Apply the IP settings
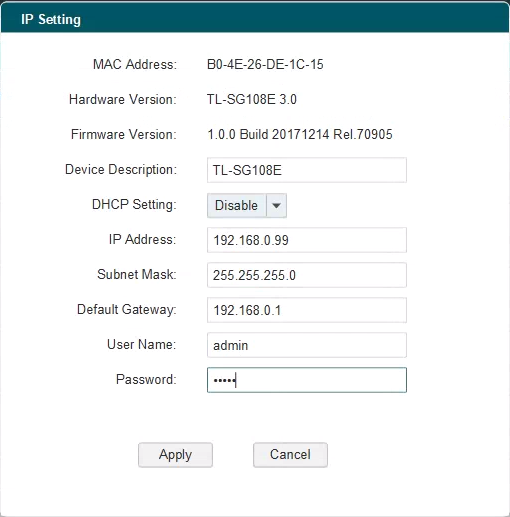The image size is (510, 517). click(x=175, y=455)
